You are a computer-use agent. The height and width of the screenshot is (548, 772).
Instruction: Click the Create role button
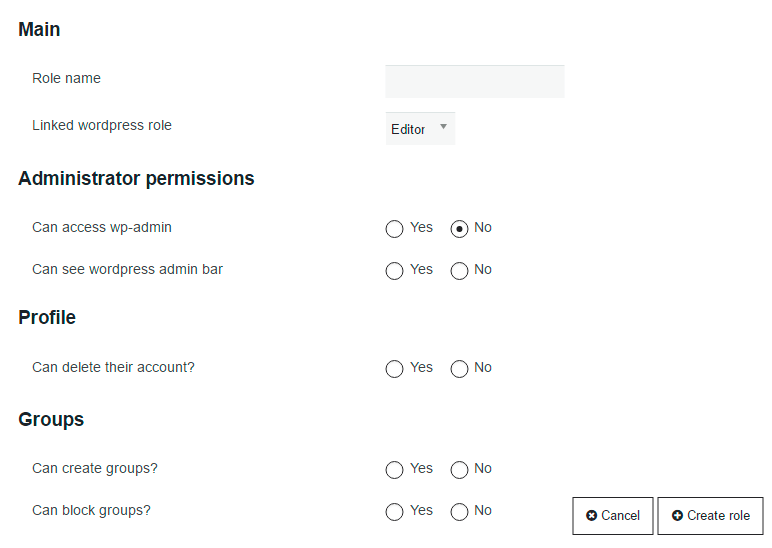click(x=710, y=516)
